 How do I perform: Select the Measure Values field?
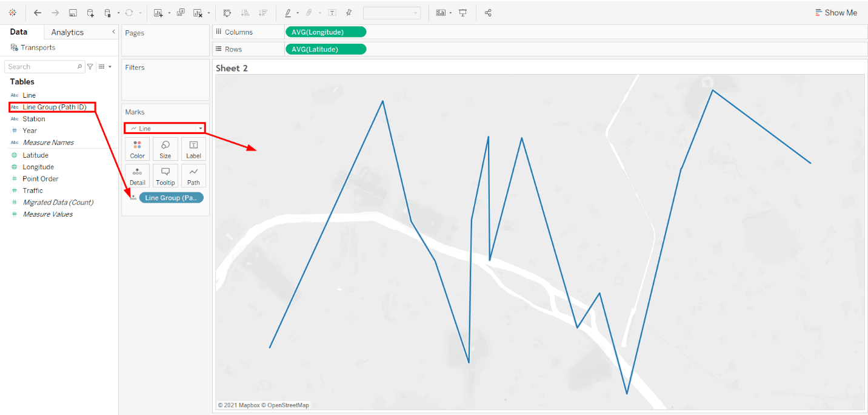(x=47, y=214)
